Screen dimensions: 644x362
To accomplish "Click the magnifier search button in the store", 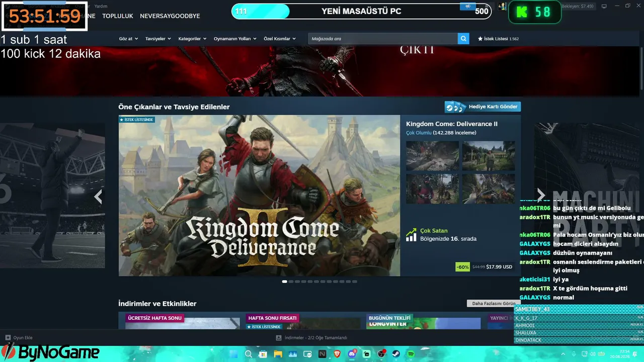I will point(463,39).
